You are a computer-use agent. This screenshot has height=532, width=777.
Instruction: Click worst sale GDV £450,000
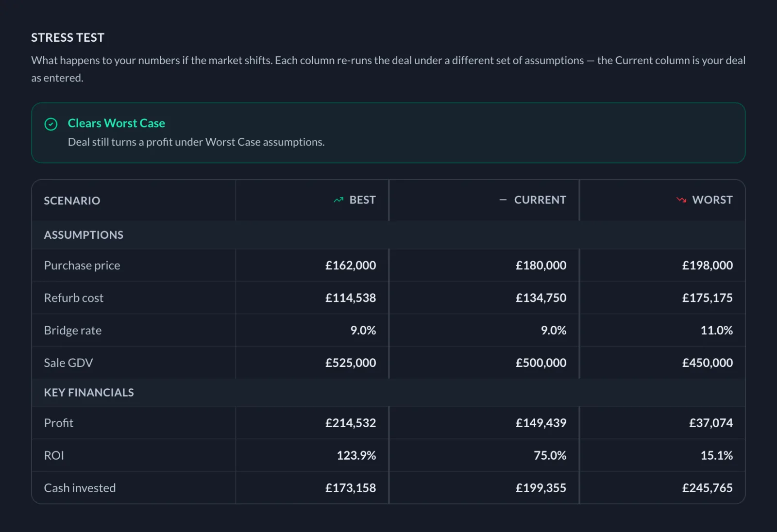(708, 363)
